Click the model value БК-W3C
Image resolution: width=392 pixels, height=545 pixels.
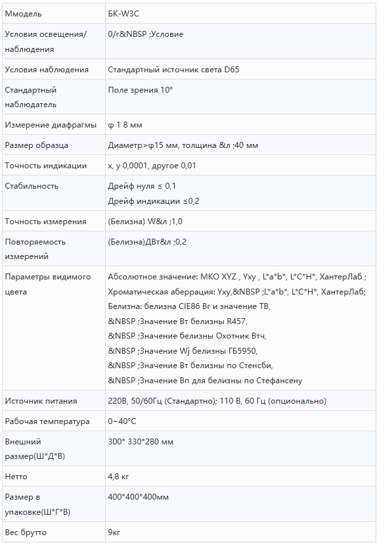click(123, 14)
